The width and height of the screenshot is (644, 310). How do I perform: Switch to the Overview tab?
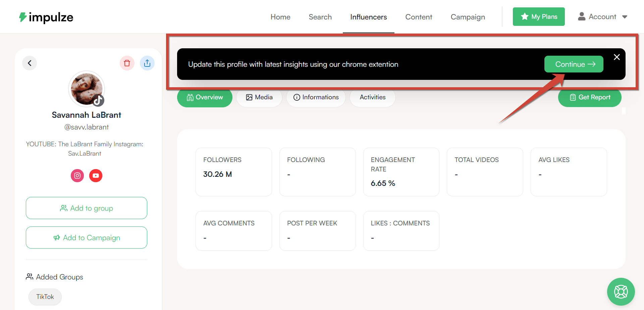pos(205,97)
